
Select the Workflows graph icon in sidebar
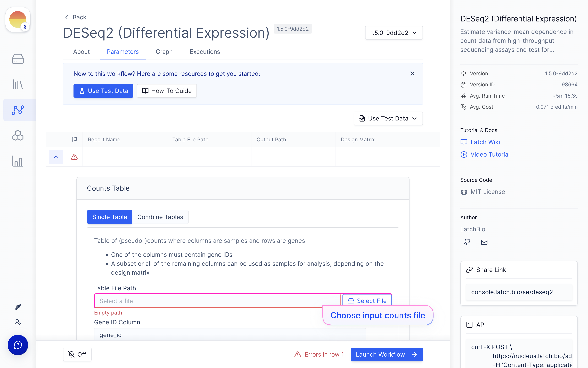tap(18, 110)
